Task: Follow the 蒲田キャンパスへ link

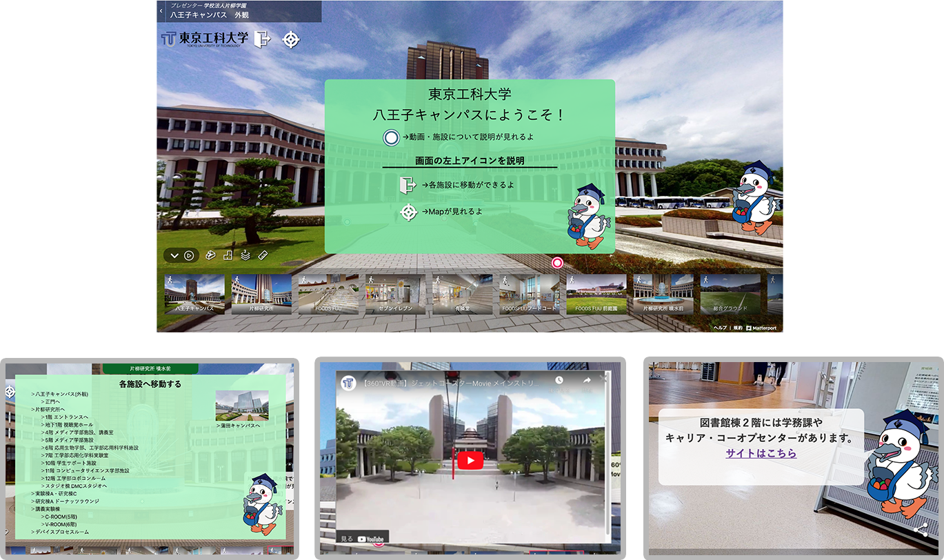Action: click(x=238, y=426)
